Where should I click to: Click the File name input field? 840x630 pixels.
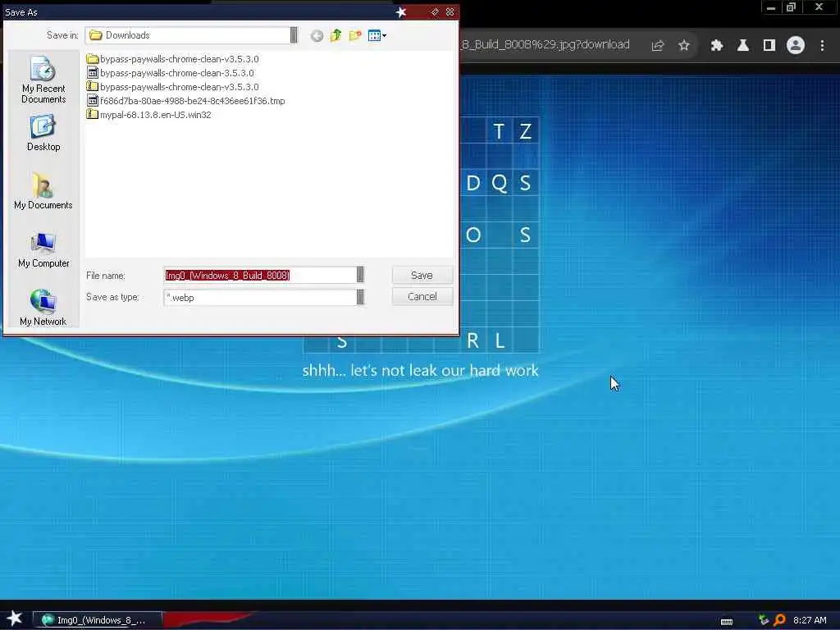[260, 275]
